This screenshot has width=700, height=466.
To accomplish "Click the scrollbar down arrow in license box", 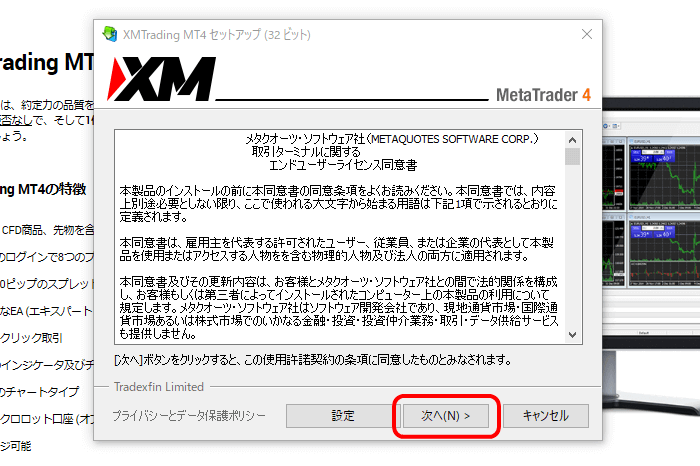I will [572, 334].
